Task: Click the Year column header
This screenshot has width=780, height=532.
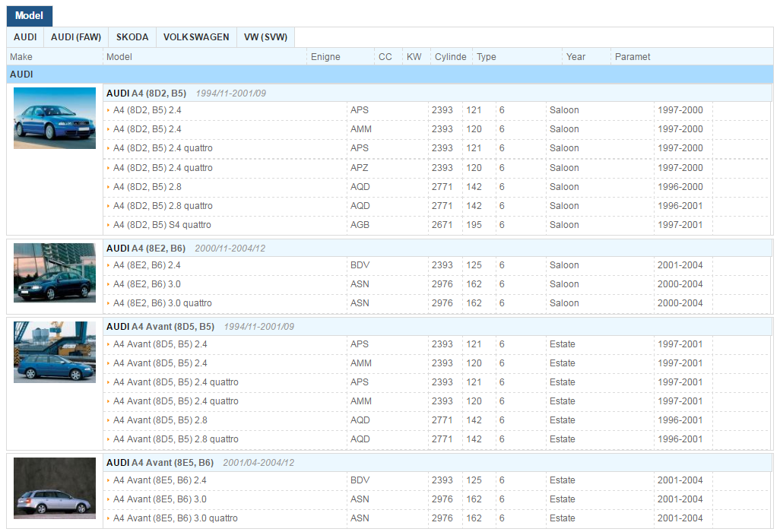Action: [x=575, y=57]
